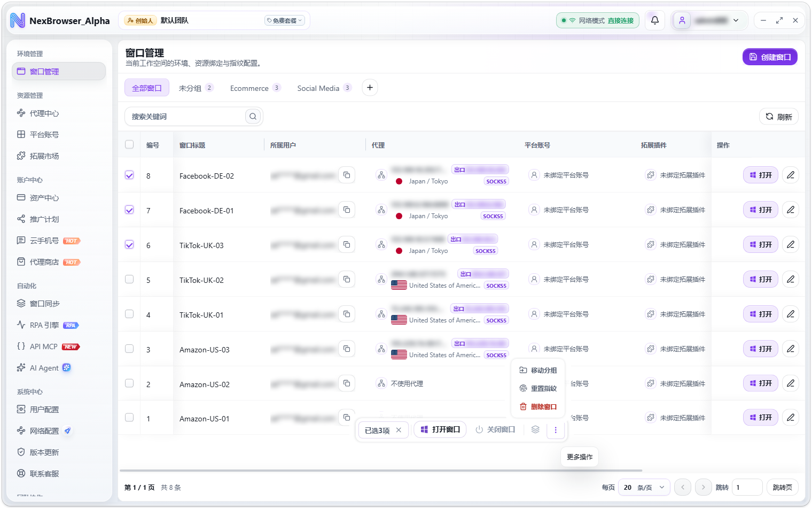Click pencil edit icon for TikTok-UK-03
This screenshot has width=812, height=508.
791,244
